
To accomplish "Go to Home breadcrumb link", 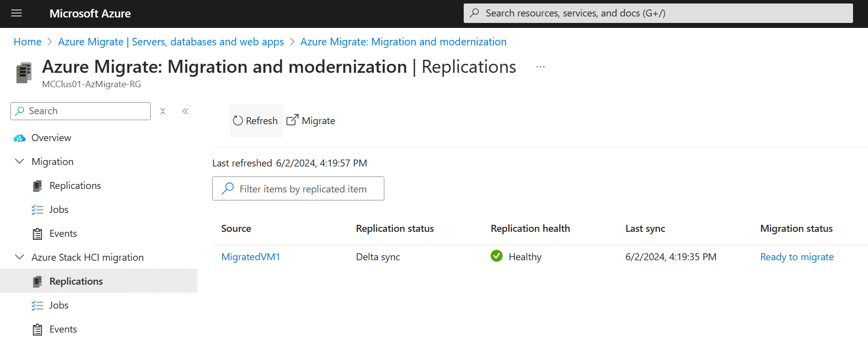I will (x=27, y=42).
